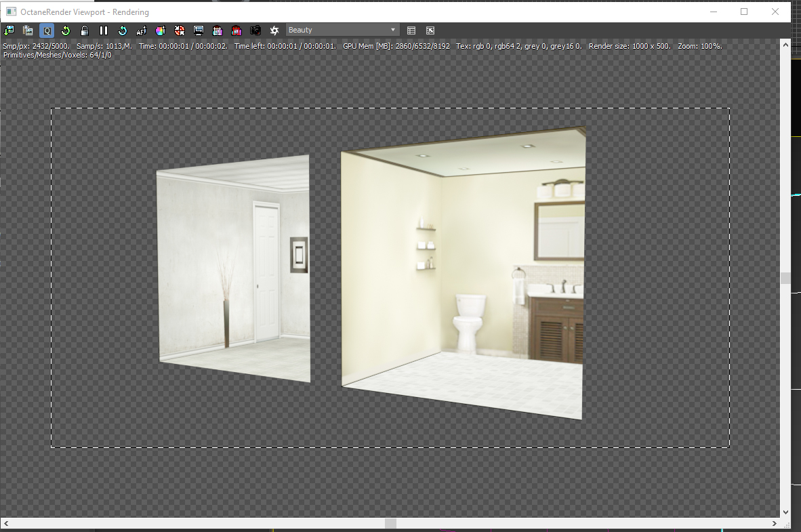This screenshot has width=801, height=532.
Task: Click the blue circular restart render icon
Action: tap(123, 30)
